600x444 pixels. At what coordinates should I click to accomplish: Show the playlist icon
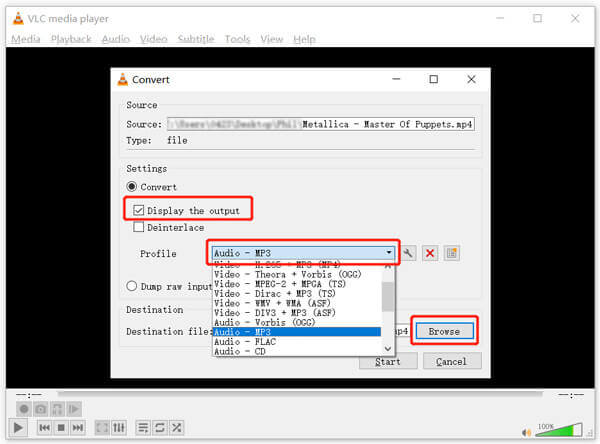(143, 427)
